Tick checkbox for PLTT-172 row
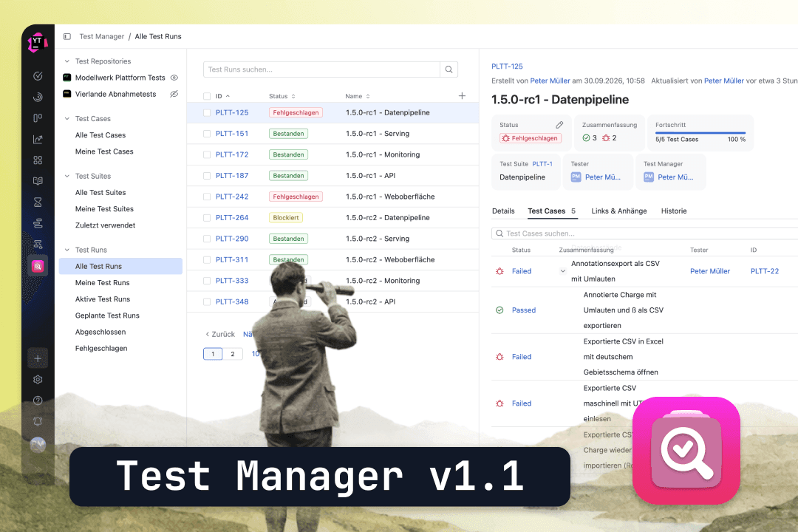 click(207, 154)
